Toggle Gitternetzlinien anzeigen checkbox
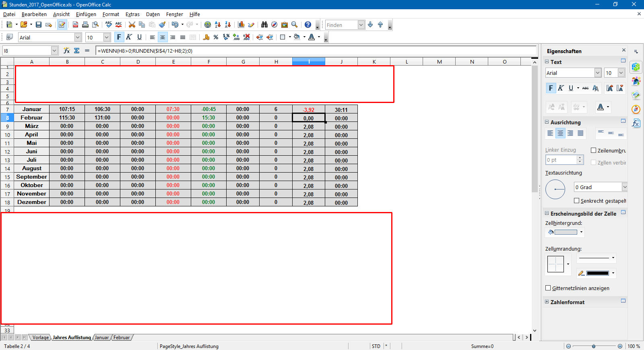 click(x=548, y=288)
